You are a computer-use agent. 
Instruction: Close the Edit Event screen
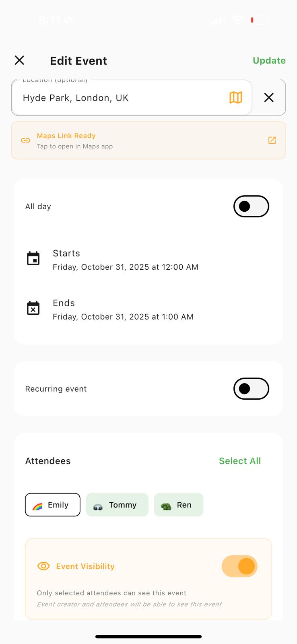pos(19,60)
